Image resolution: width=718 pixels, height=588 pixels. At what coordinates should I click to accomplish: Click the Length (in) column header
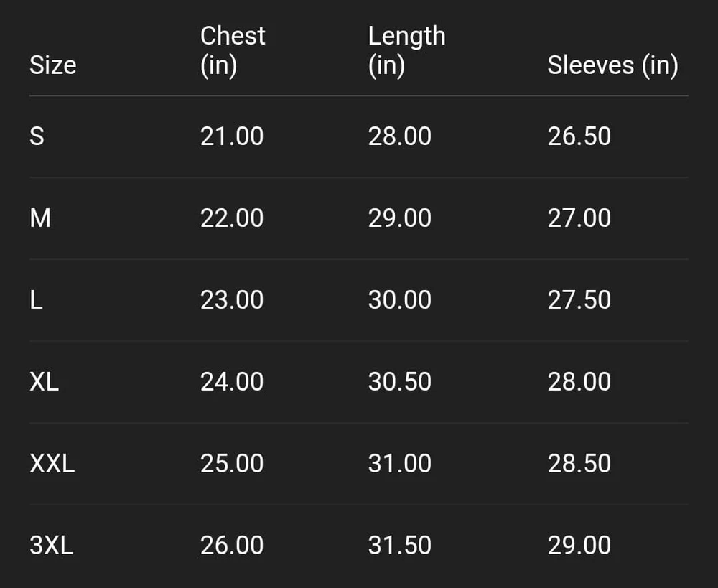pyautogui.click(x=406, y=50)
